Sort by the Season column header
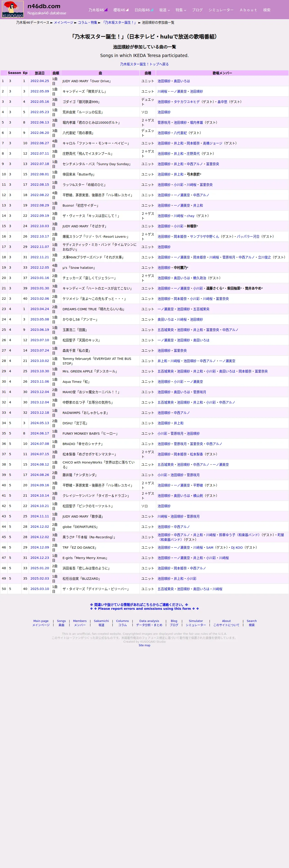 [x=14, y=73]
